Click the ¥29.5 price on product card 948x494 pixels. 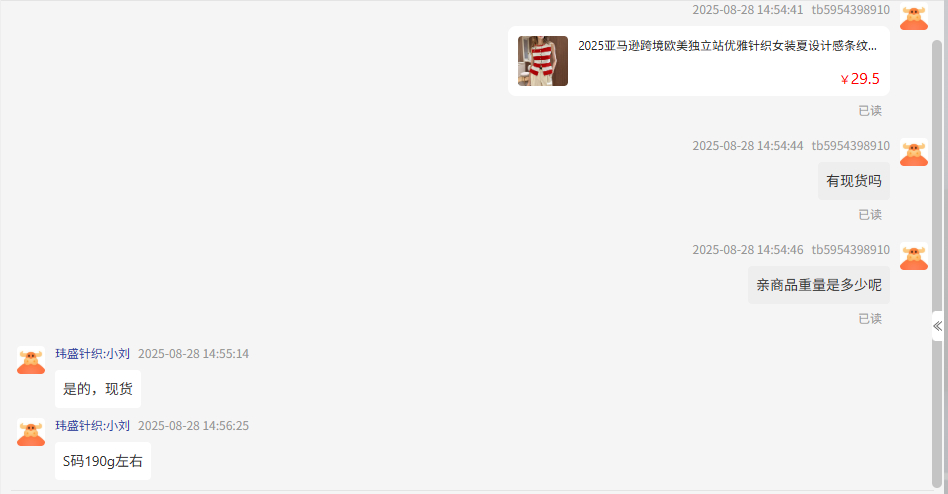[860, 79]
